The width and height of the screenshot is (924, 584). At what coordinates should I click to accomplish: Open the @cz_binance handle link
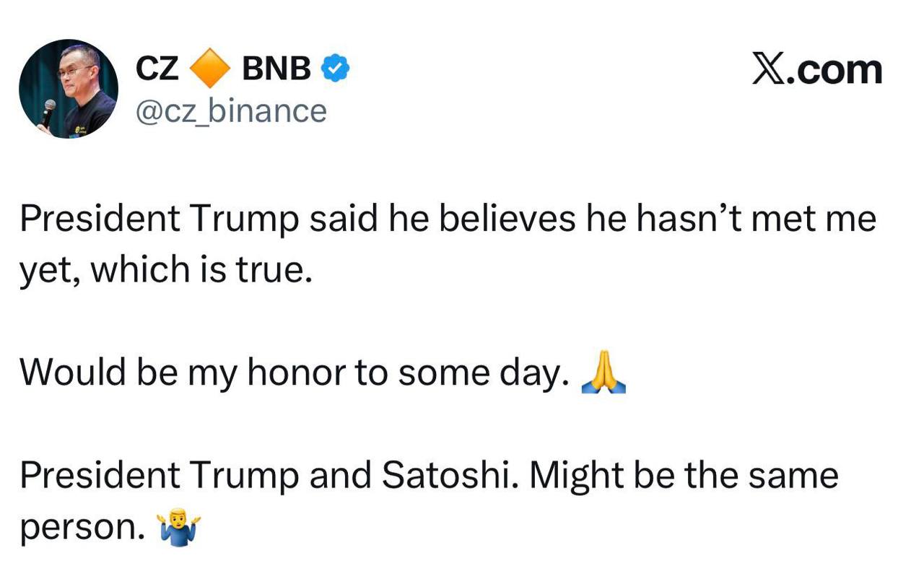[231, 111]
